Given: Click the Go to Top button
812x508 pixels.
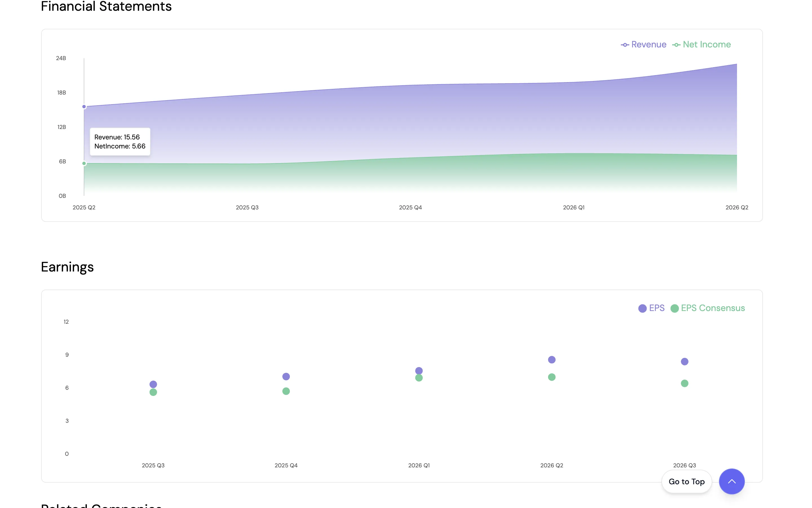Looking at the screenshot, I should pos(687,481).
